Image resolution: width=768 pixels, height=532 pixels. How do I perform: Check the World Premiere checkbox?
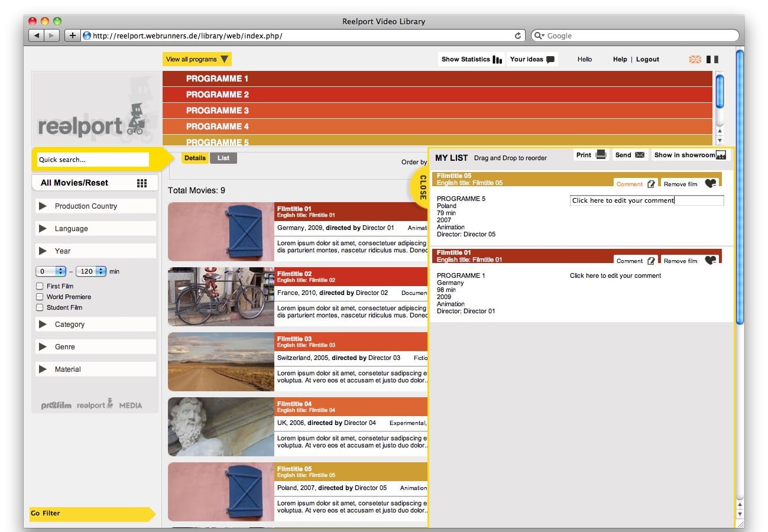coord(40,297)
